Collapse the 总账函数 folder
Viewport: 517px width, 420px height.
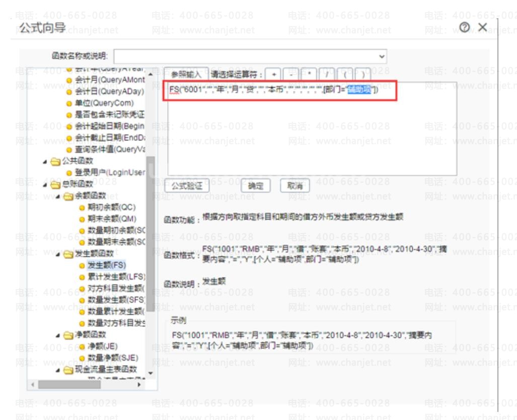click(x=45, y=184)
